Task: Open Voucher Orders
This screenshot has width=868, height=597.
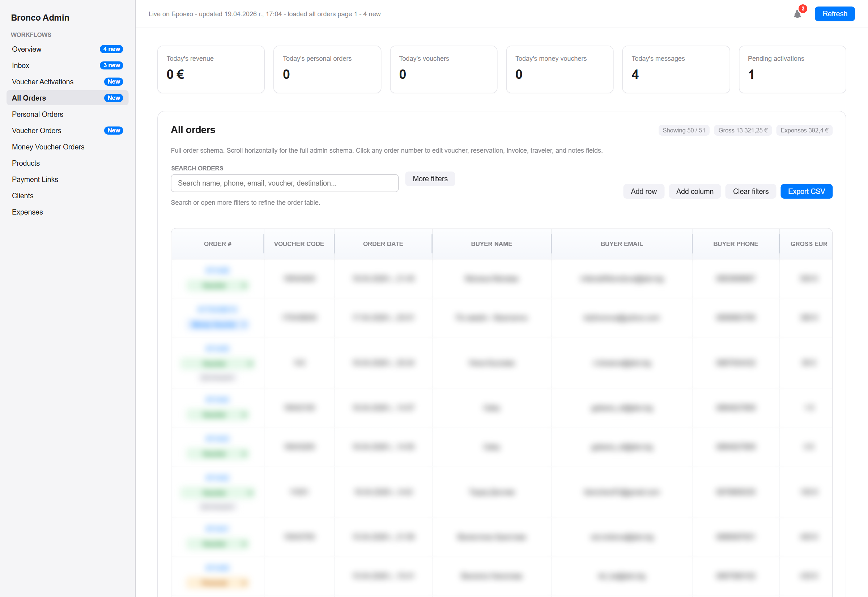Action: click(36, 130)
